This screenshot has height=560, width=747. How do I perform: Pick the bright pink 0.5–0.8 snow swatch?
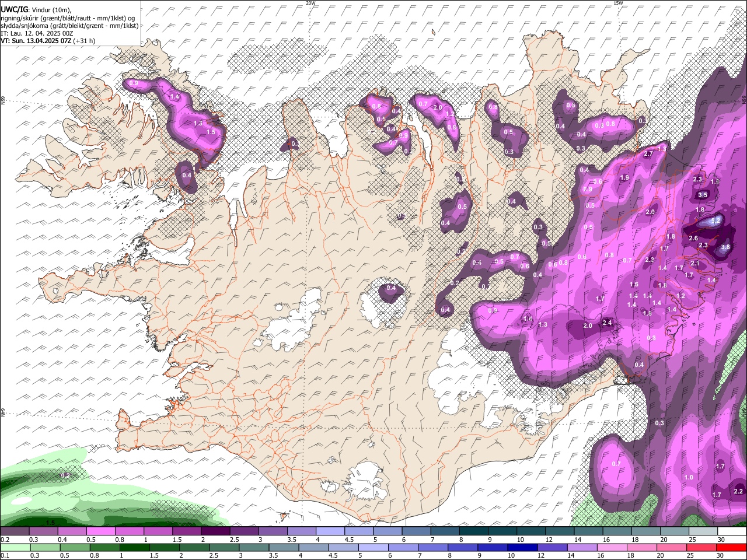click(100, 531)
